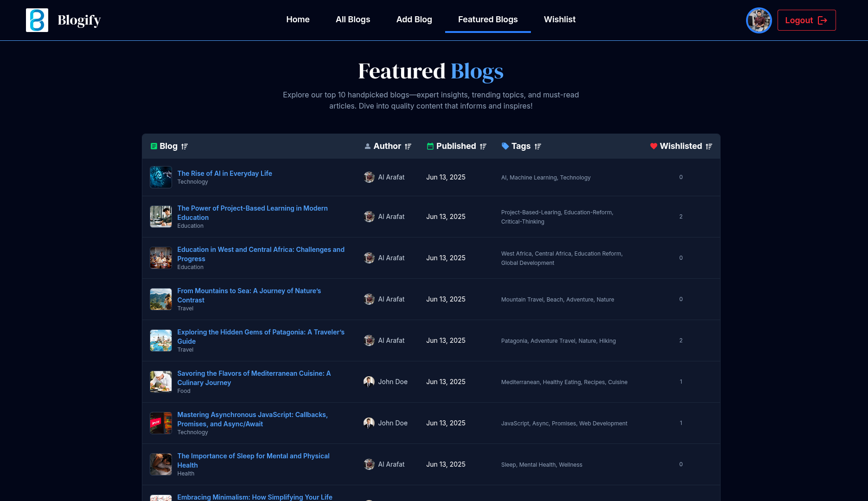Go to Home page
This screenshot has width=868, height=501.
pyautogui.click(x=298, y=19)
